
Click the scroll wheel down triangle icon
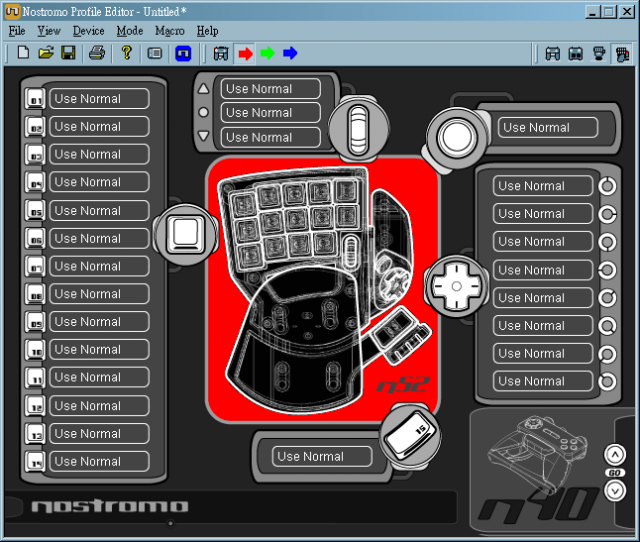coord(203,136)
